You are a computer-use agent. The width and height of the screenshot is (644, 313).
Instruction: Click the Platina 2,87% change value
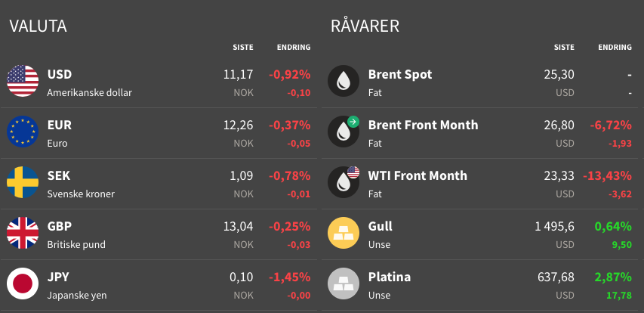pyautogui.click(x=613, y=277)
